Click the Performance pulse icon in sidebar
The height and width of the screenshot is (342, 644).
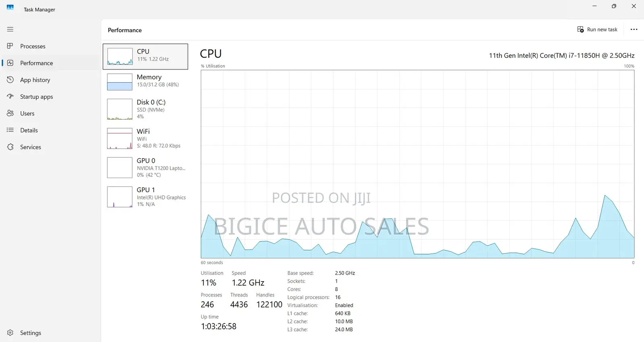[x=10, y=63]
